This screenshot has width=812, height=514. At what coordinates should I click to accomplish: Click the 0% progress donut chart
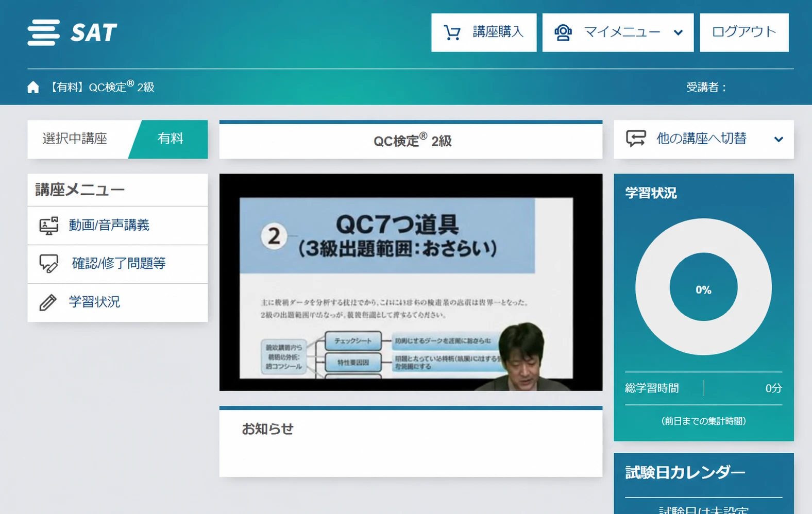[703, 287]
